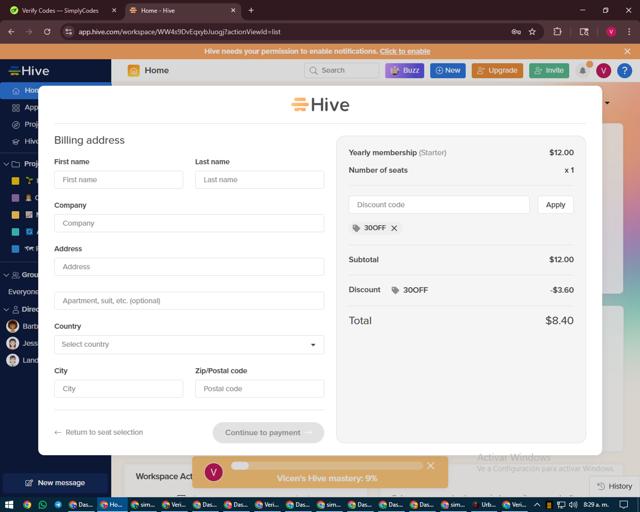Viewport: 640px width, 512px height.
Task: Click the taskbar volume icon
Action: pos(573,505)
